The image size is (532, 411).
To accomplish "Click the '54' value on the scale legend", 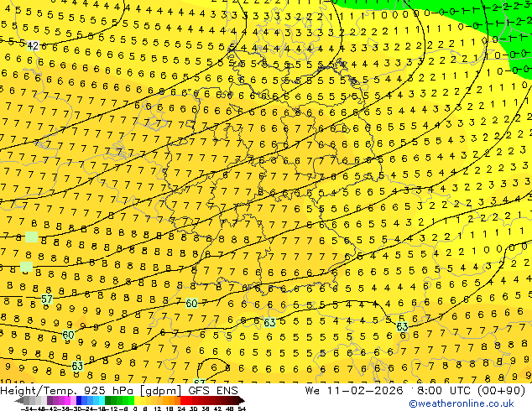I will (x=243, y=408).
